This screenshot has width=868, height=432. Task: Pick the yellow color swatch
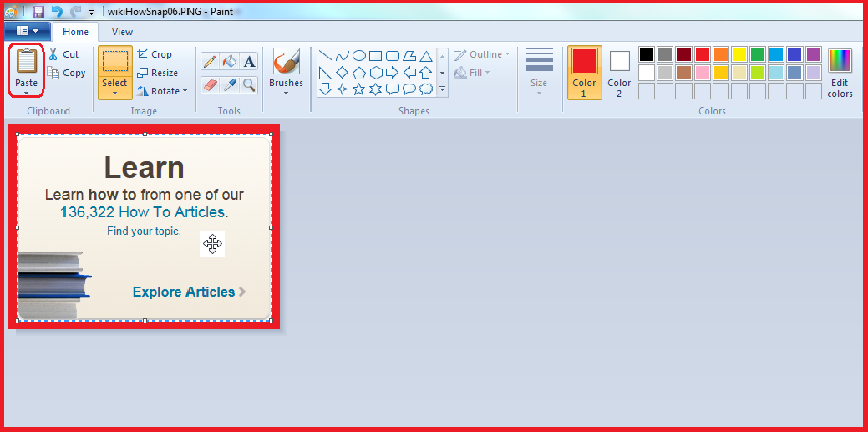click(x=739, y=54)
